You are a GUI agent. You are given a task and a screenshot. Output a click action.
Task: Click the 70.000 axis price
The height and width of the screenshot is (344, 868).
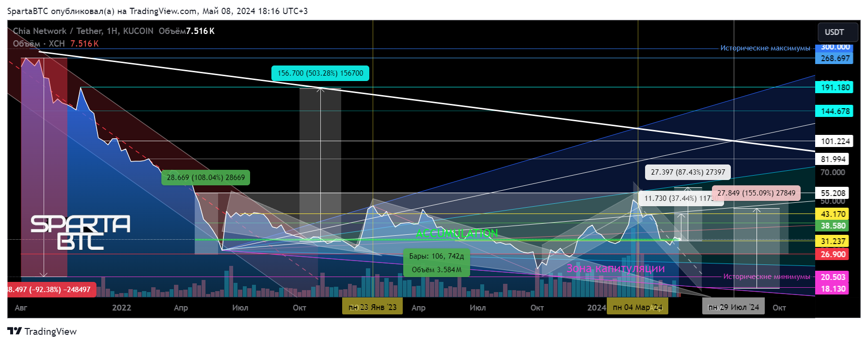(x=833, y=172)
